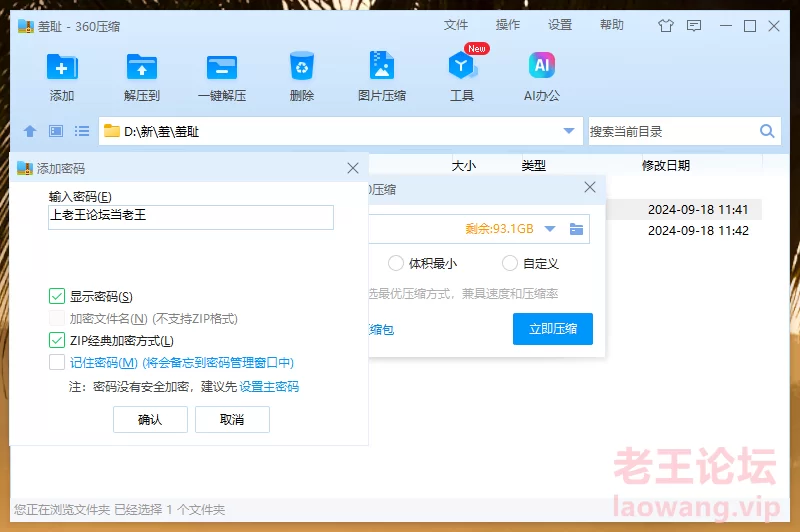Open the 文件 menu

[x=456, y=25]
